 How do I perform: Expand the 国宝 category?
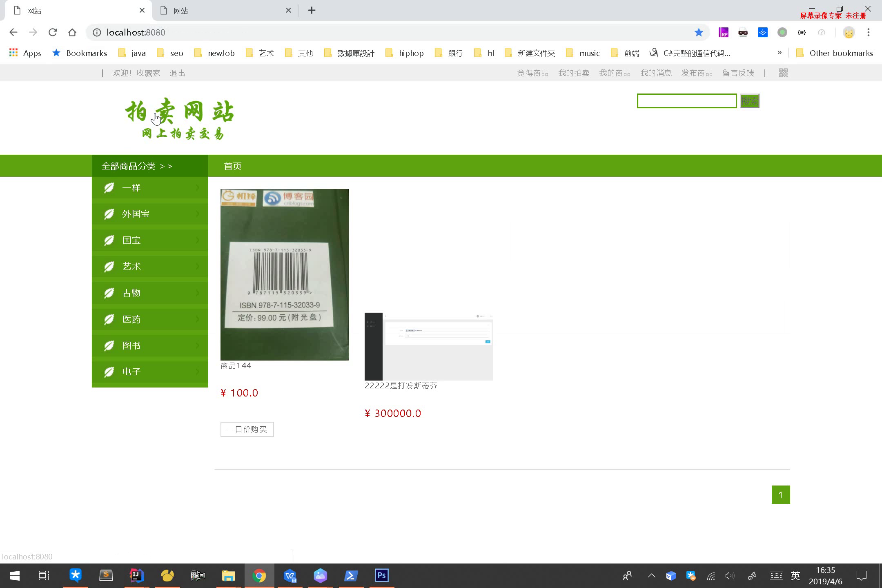(x=150, y=240)
